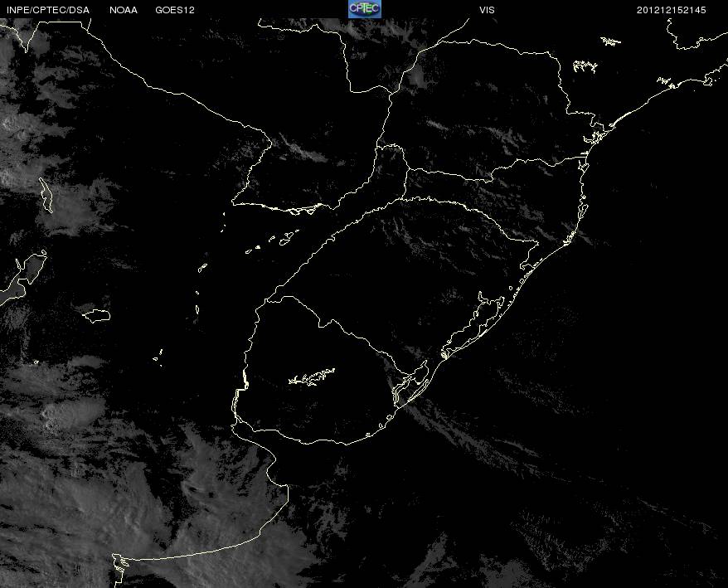This screenshot has height=588, width=728.
Task: Select the NOAA label in the header
Action: (124, 10)
